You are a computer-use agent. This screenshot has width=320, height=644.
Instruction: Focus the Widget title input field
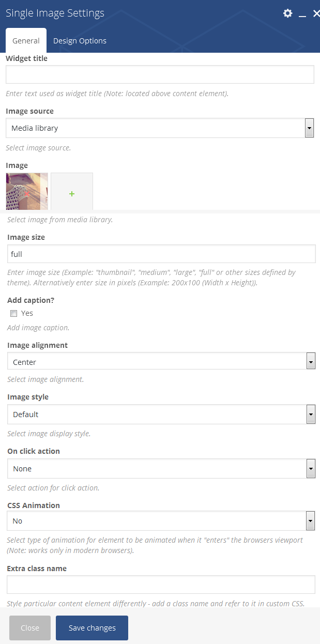(x=160, y=74)
